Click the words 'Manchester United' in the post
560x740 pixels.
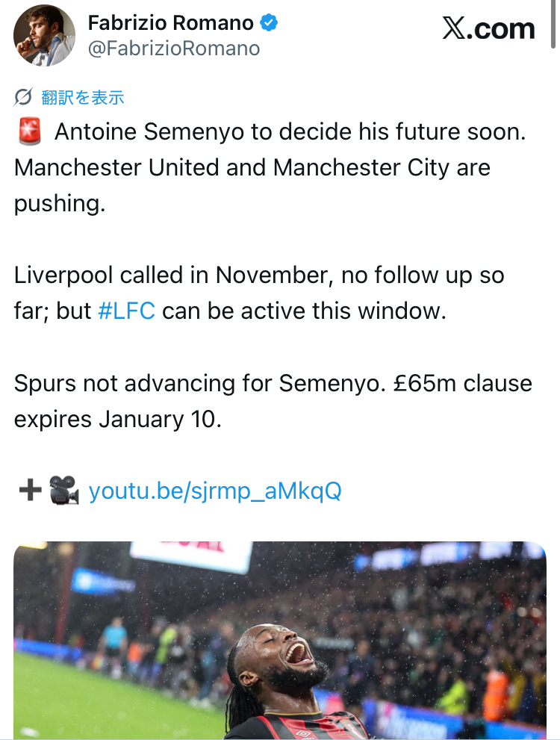point(116,167)
